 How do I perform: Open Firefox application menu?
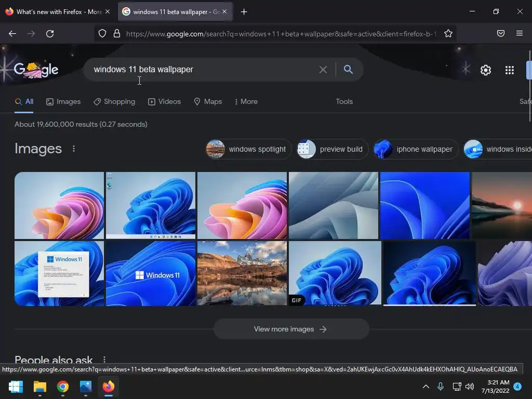pyautogui.click(x=520, y=33)
